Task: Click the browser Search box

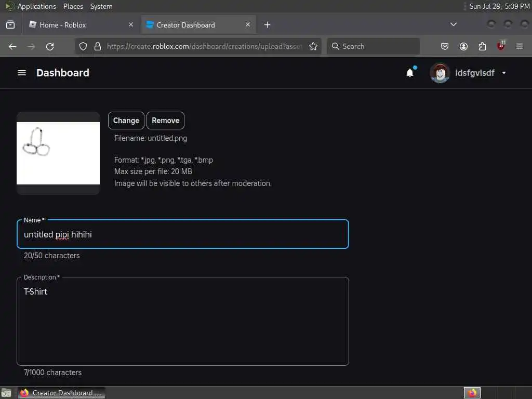Action: pyautogui.click(x=373, y=46)
